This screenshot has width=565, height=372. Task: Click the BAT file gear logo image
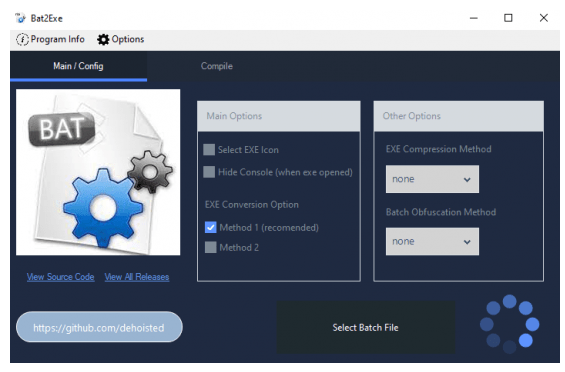tap(98, 172)
